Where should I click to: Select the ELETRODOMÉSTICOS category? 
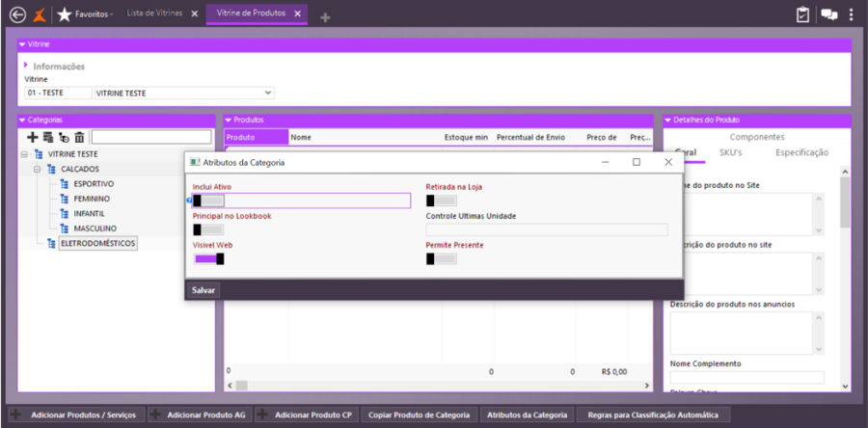pos(97,243)
